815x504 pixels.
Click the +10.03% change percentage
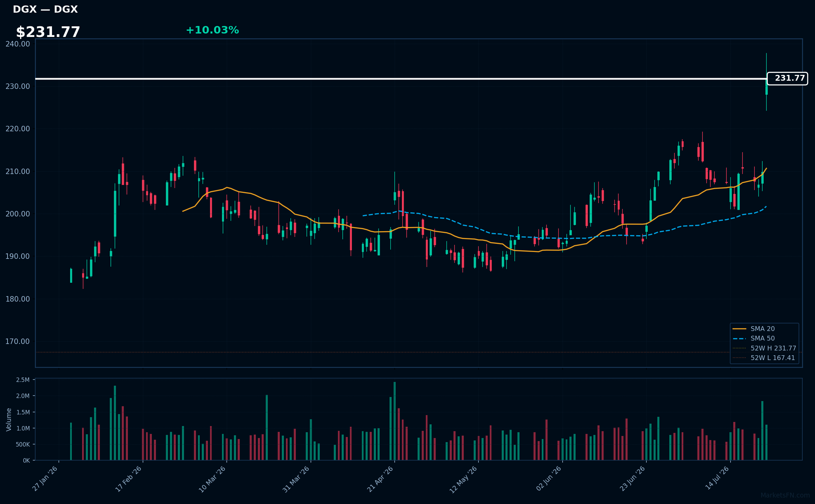click(212, 30)
